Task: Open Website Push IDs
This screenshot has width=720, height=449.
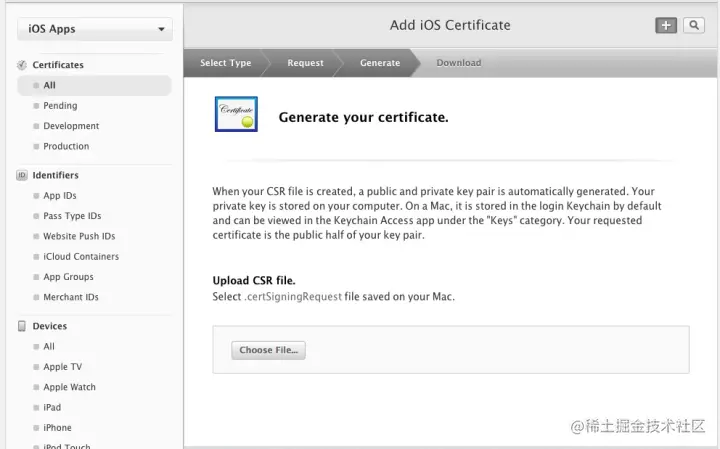Action: pos(79,236)
